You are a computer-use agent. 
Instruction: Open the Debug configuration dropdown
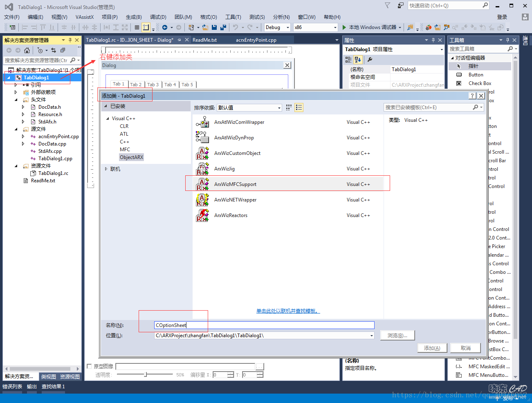(x=277, y=27)
